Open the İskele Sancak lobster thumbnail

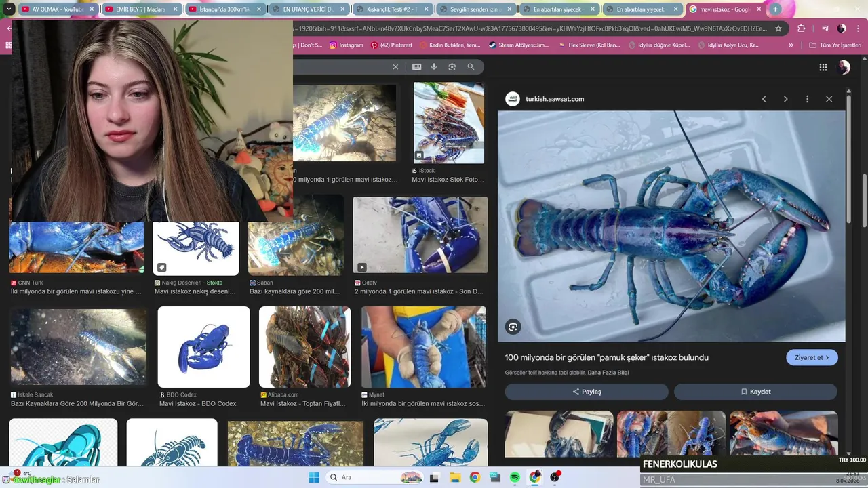78,347
